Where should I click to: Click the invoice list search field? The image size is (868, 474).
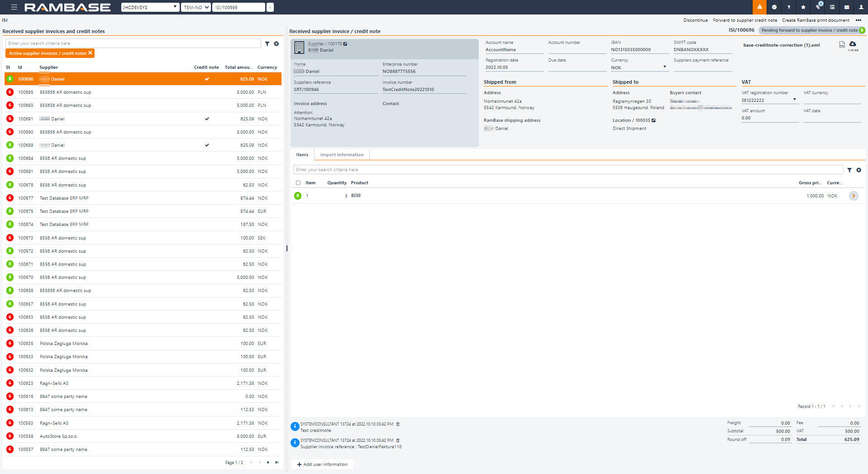(x=133, y=43)
